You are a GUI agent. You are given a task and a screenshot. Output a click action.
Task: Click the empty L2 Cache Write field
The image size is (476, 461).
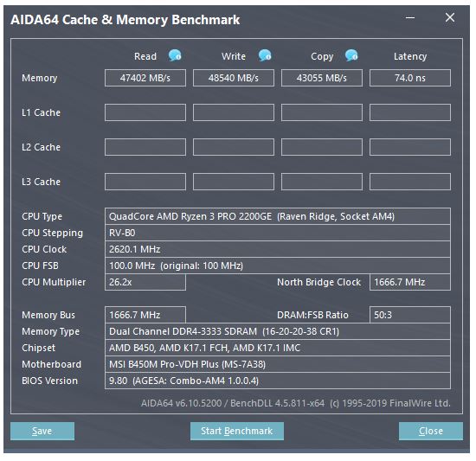234,147
